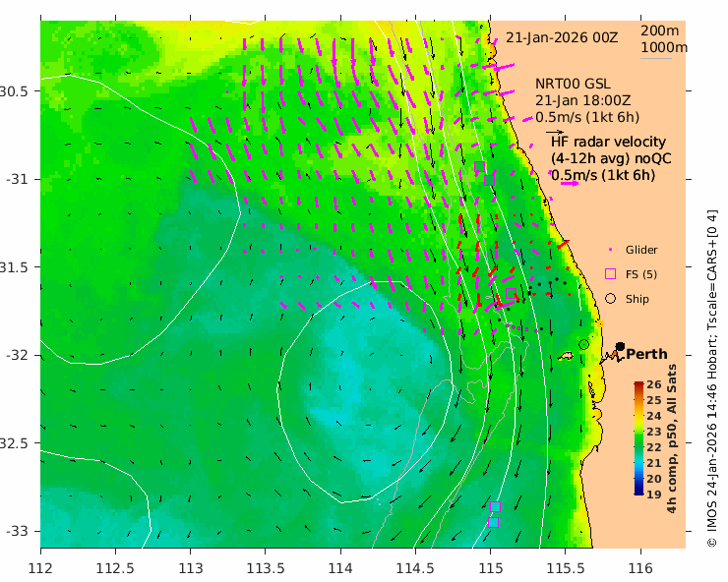Viewport: 728px width, 582px height.
Task: Click the -33 latitude tick label
Action: pyautogui.click(x=17, y=531)
